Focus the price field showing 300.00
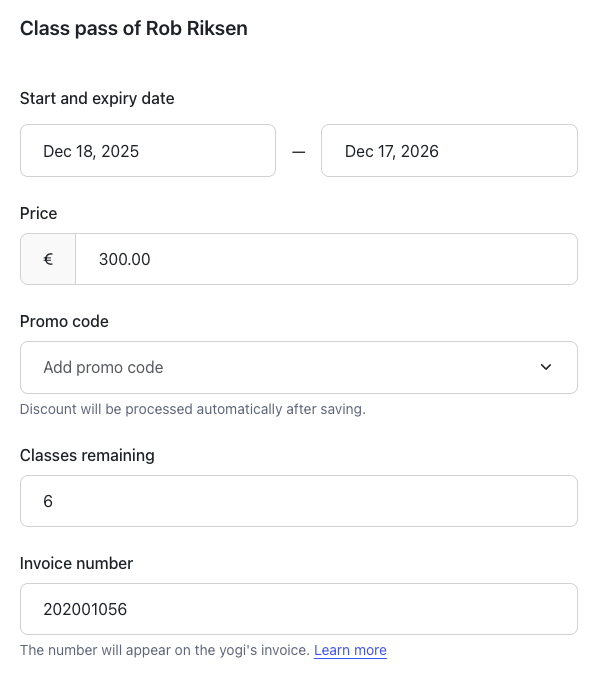The image size is (602, 676). click(326, 259)
